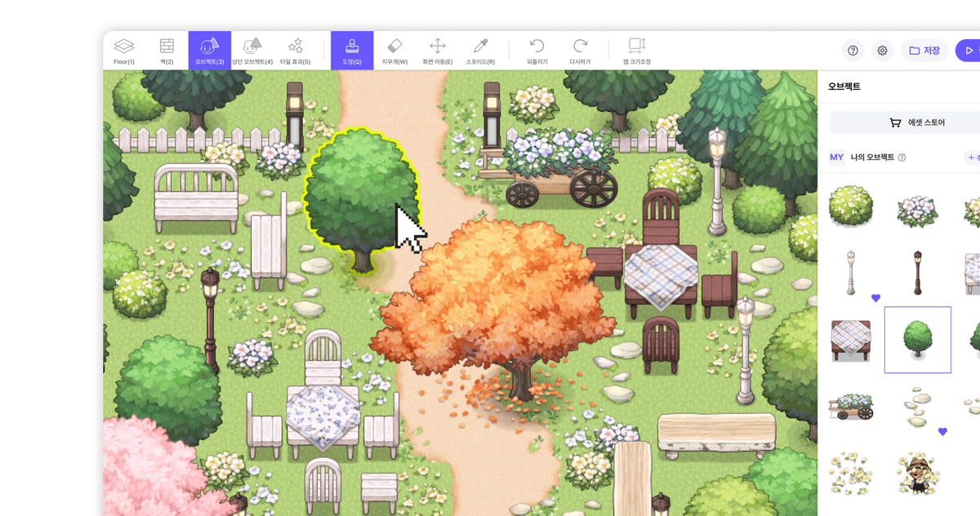Click the 되돌리기 undo arrow

click(x=537, y=51)
